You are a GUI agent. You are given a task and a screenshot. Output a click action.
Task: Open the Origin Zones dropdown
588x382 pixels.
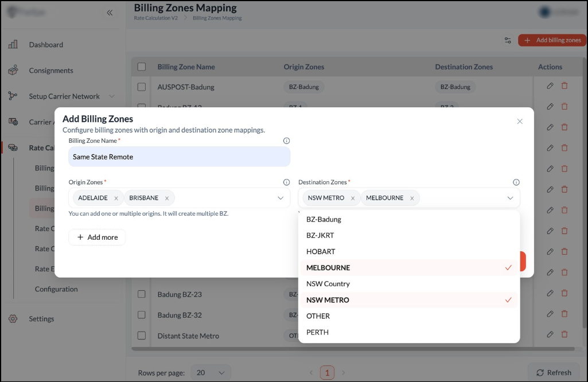(x=281, y=197)
